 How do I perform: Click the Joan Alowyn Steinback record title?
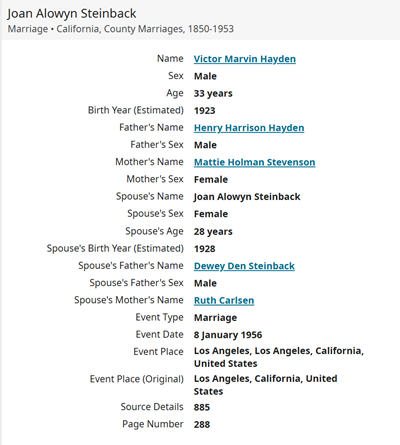click(x=72, y=14)
